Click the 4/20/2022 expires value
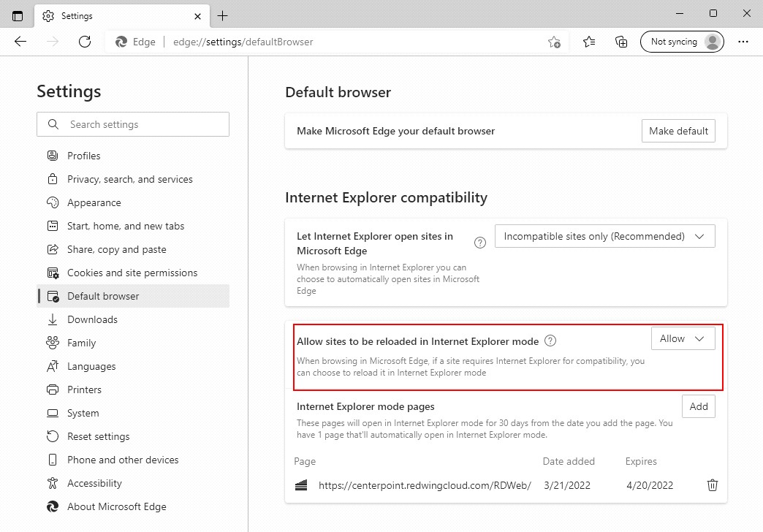Screen dimensions: 763x532 pyautogui.click(x=650, y=485)
